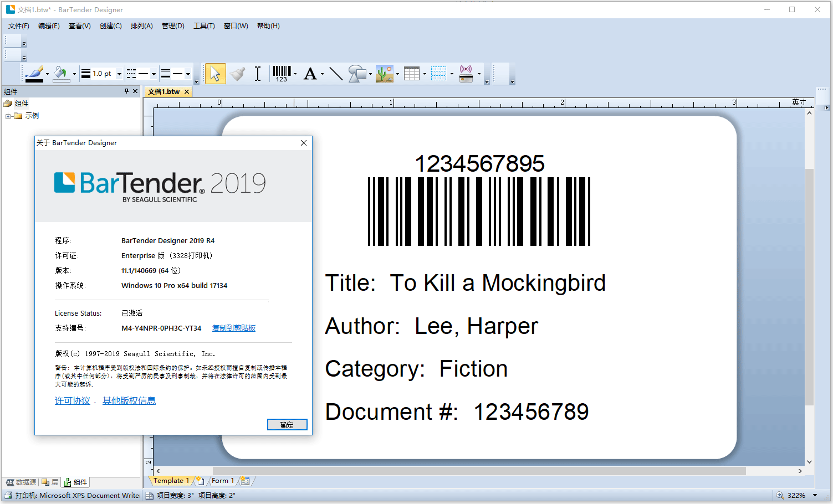Switch to the Template 1 tab

click(x=171, y=481)
